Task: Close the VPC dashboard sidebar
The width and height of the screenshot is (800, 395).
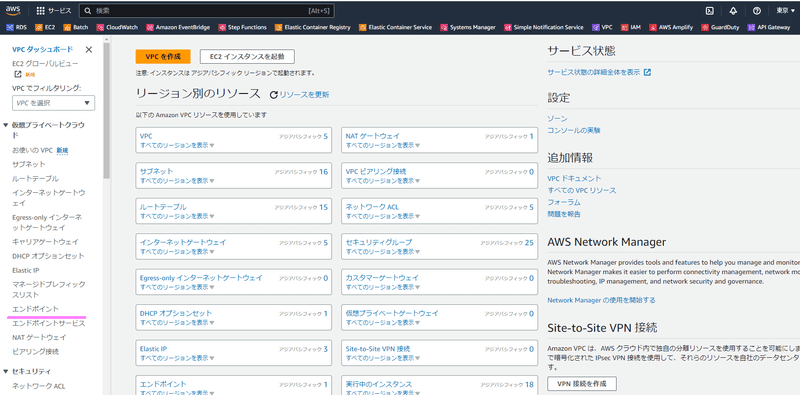Action: [x=89, y=50]
